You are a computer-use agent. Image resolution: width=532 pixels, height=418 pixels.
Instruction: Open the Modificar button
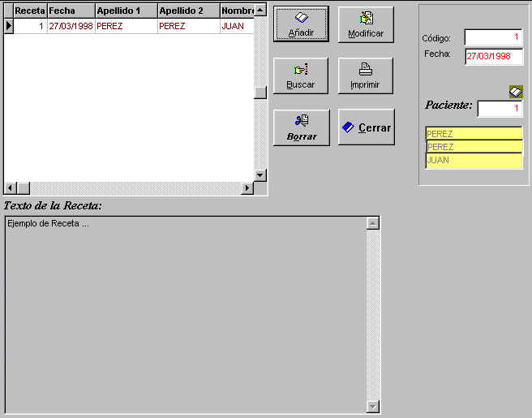pos(366,24)
